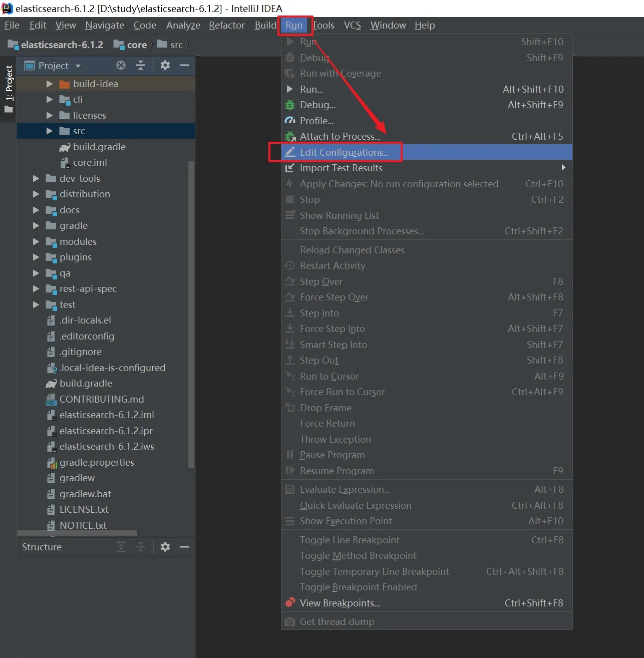This screenshot has width=644, height=658.
Task: Expand the modules folder
Action: pyautogui.click(x=36, y=241)
